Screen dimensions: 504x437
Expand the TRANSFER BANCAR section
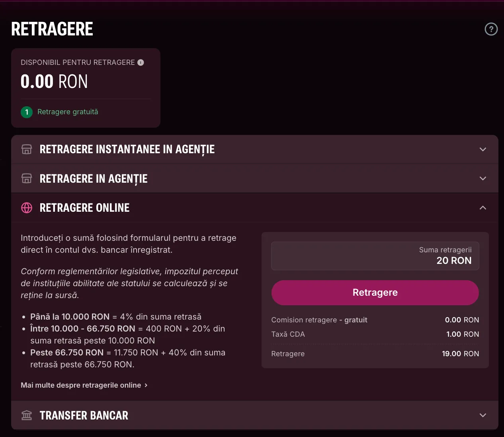point(483,415)
